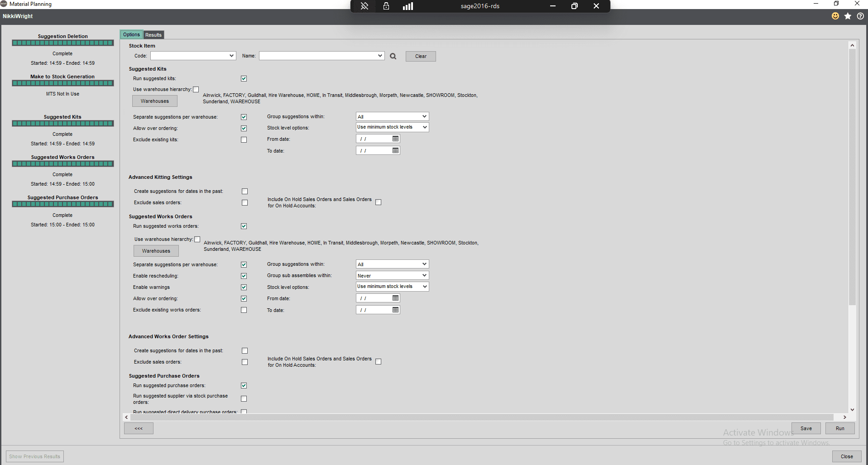The height and width of the screenshot is (465, 868).
Task: Click the signal bars icon in remote bar
Action: (408, 6)
